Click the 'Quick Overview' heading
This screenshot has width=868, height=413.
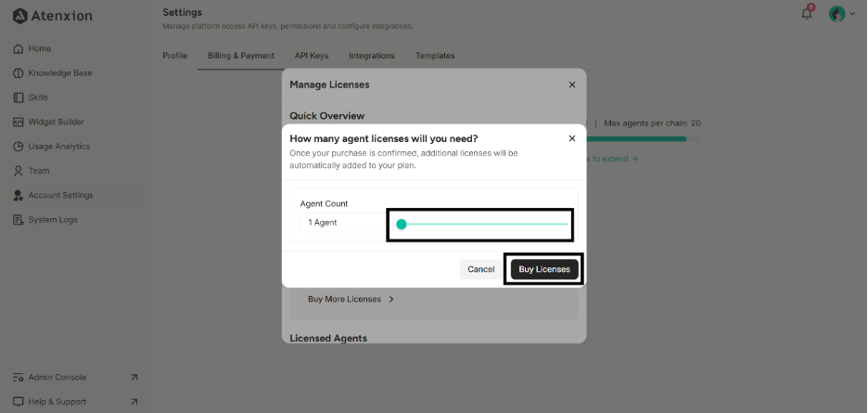(x=327, y=116)
